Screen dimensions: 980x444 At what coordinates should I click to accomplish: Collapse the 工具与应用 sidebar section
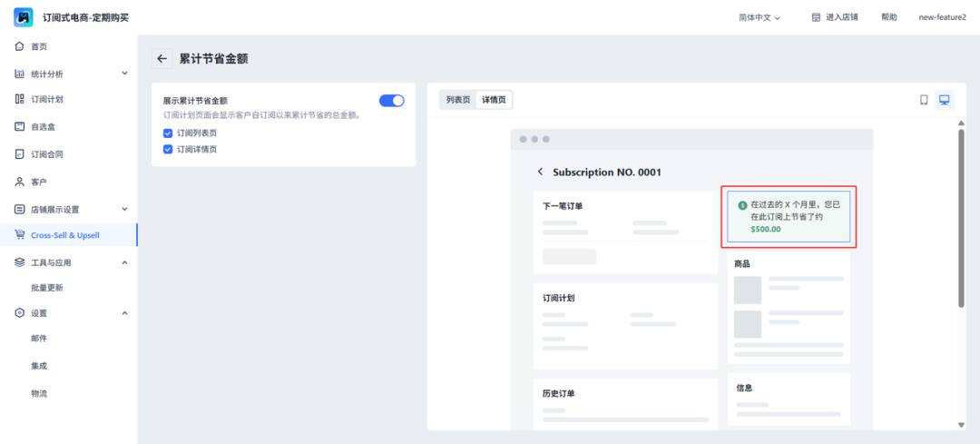click(124, 262)
